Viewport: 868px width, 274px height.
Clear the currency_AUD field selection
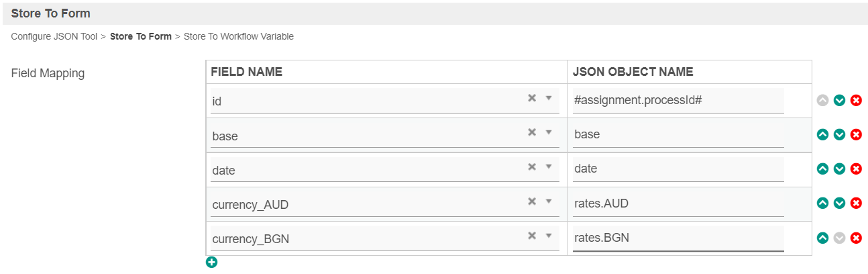tap(532, 201)
